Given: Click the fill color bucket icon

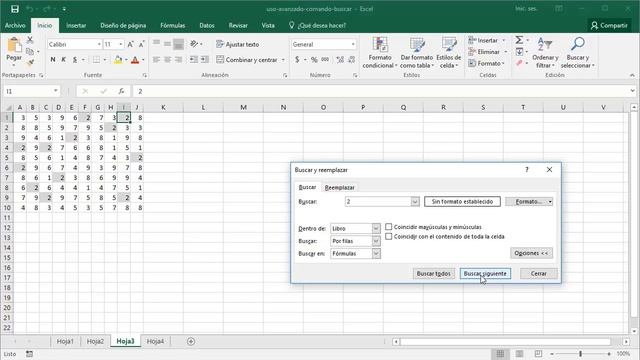Looking at the screenshot, I should point(118,60).
